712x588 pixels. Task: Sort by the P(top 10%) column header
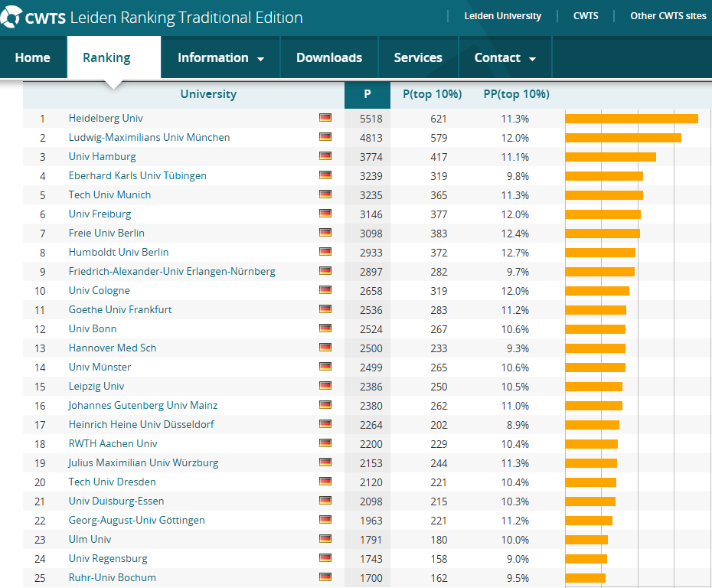[432, 94]
